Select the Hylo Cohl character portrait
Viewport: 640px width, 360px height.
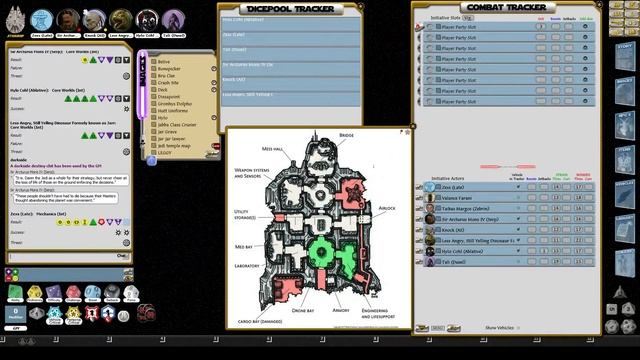point(147,20)
